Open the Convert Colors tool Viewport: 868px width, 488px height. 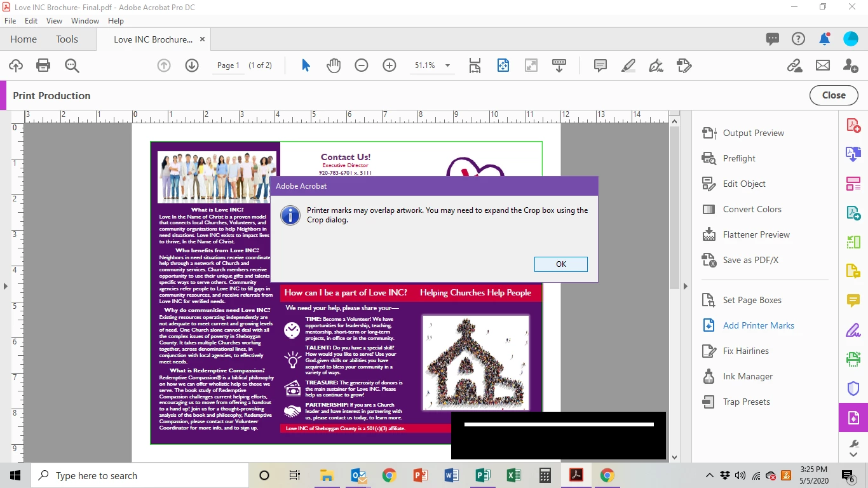(742, 209)
